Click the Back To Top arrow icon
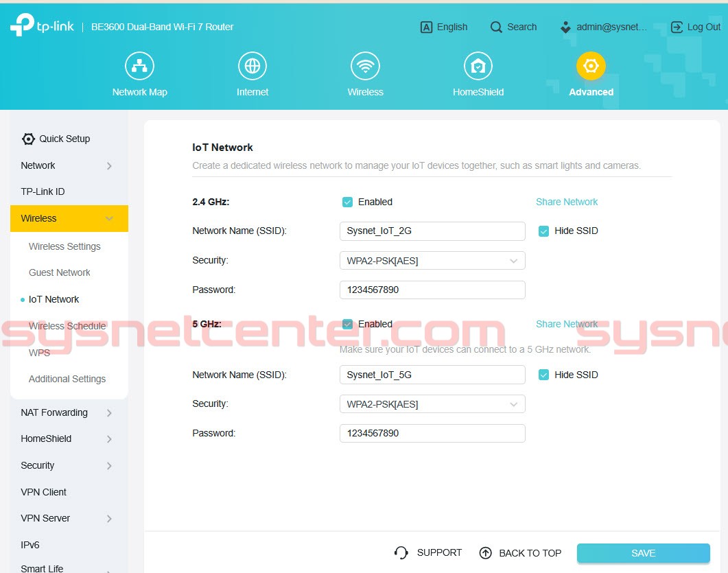 click(485, 553)
